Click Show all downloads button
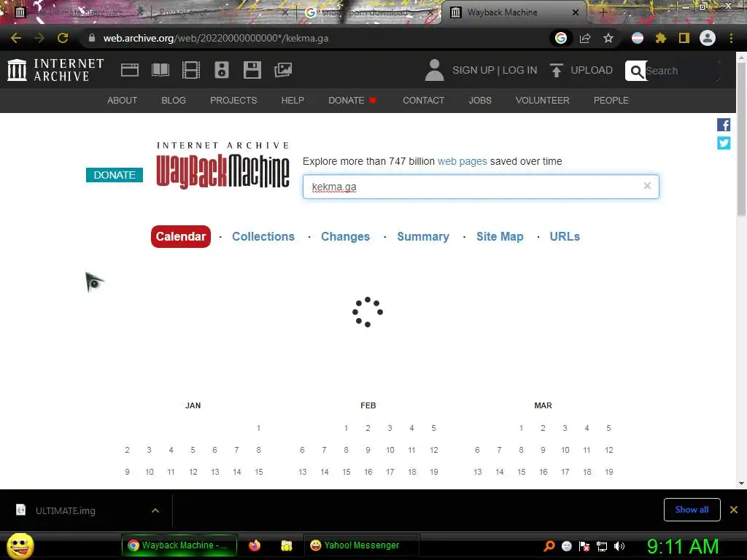Screen dimensions: 747x560 [692, 510]
